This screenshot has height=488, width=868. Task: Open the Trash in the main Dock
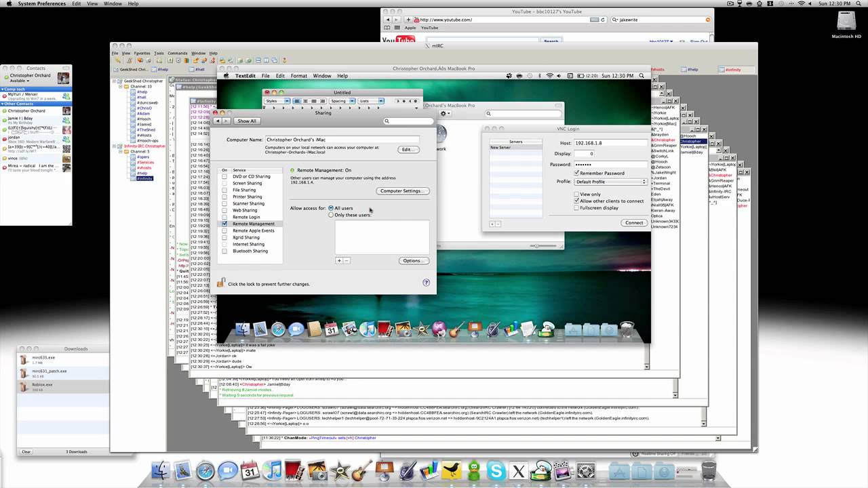708,470
